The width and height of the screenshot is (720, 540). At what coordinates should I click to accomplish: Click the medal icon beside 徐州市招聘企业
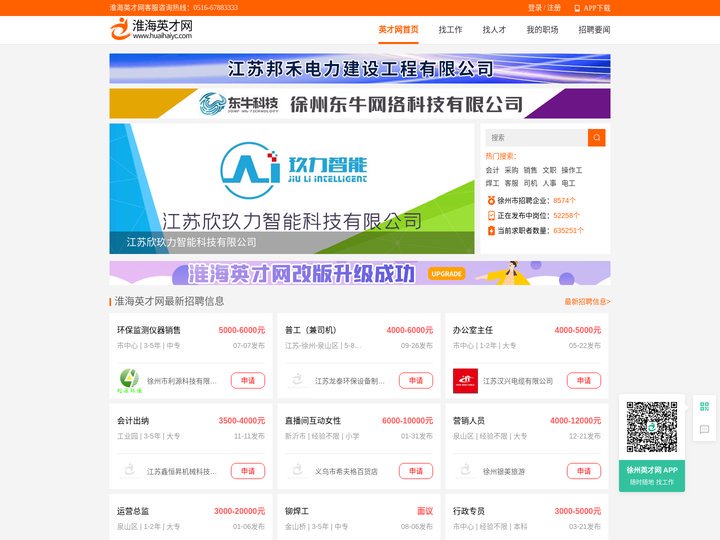tap(491, 200)
